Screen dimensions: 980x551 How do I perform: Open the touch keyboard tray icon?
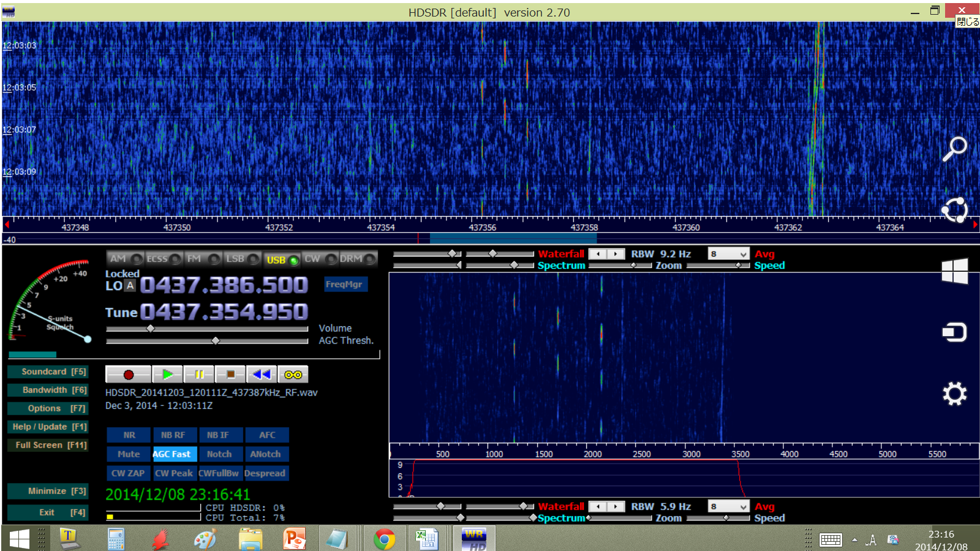[x=831, y=539]
